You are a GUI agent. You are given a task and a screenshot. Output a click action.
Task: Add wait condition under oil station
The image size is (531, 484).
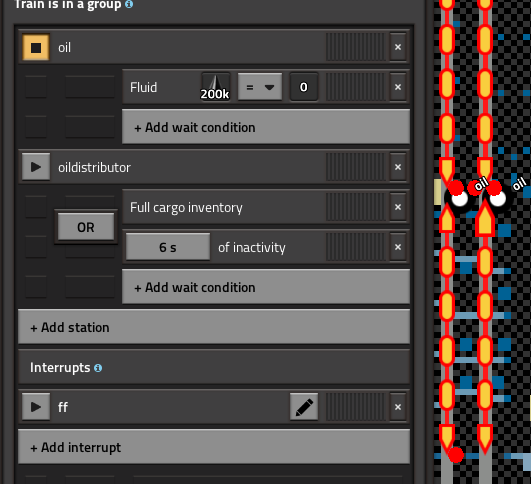click(x=266, y=127)
